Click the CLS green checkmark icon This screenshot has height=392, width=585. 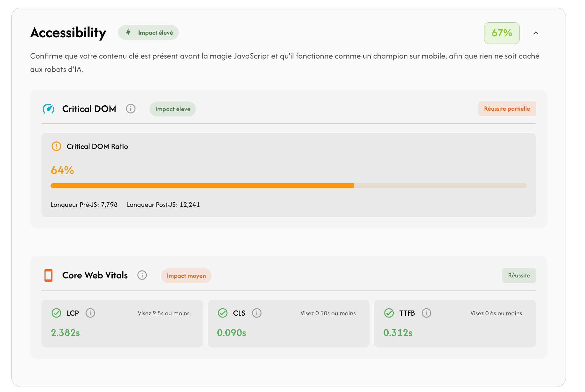[223, 313]
